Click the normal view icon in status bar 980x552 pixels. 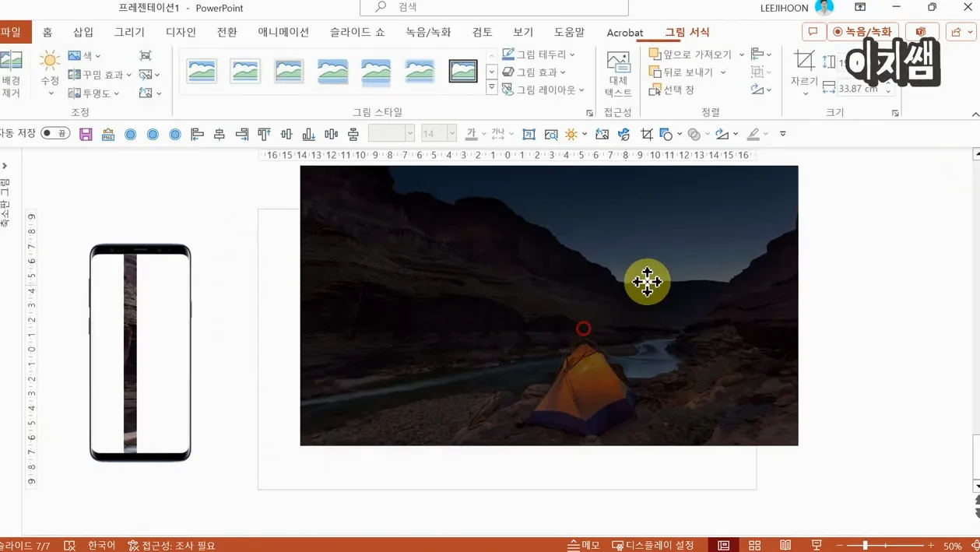click(723, 545)
